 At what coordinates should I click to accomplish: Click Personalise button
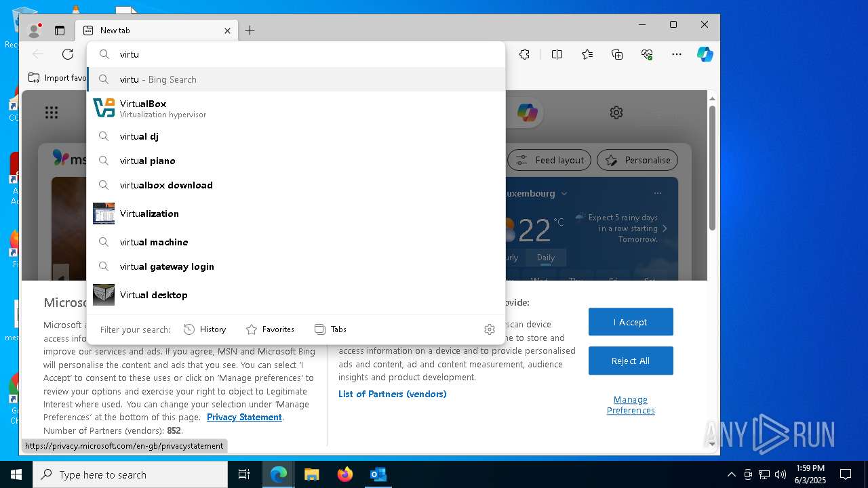tap(637, 160)
